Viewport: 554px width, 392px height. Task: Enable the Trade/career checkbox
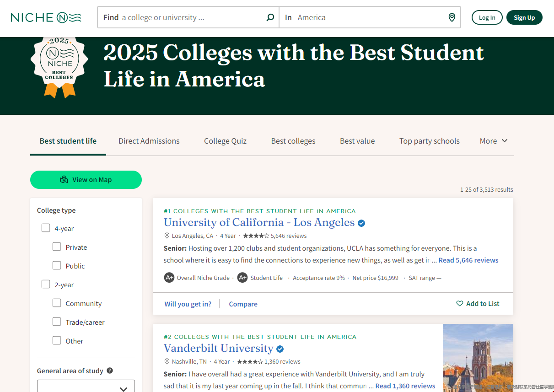57,322
